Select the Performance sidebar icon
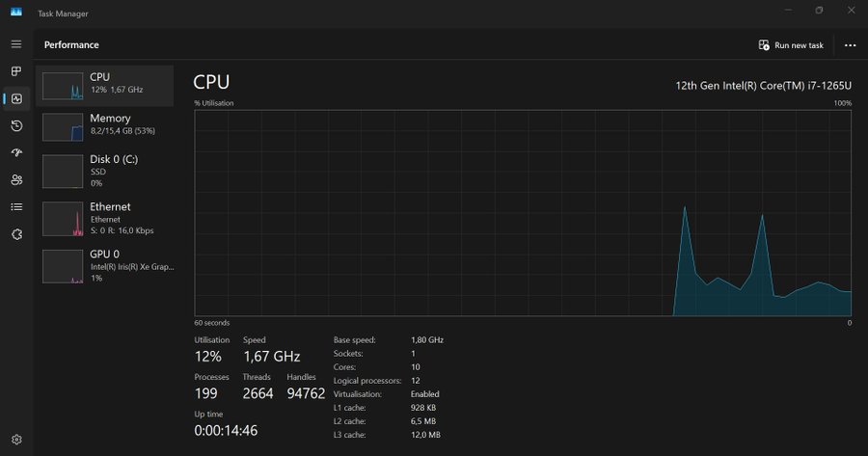 coord(16,98)
